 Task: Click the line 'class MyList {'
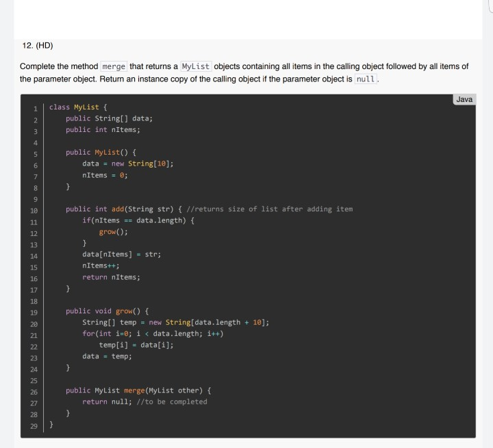pos(78,107)
